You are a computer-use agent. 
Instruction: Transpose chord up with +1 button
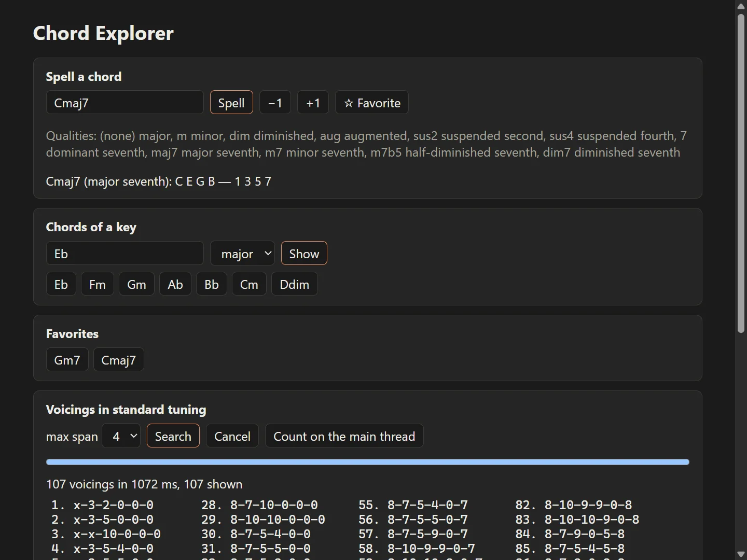(x=313, y=103)
